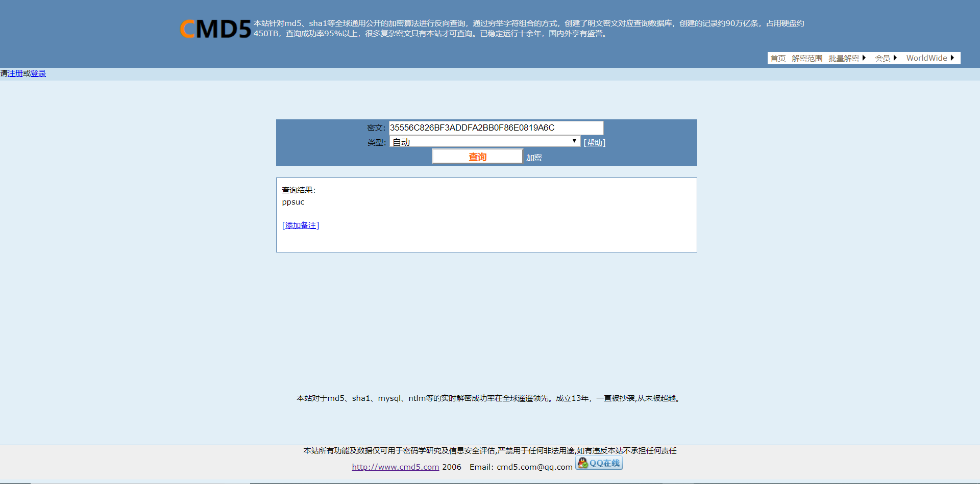Click the cmd5.com@qq.com email text

[534, 467]
